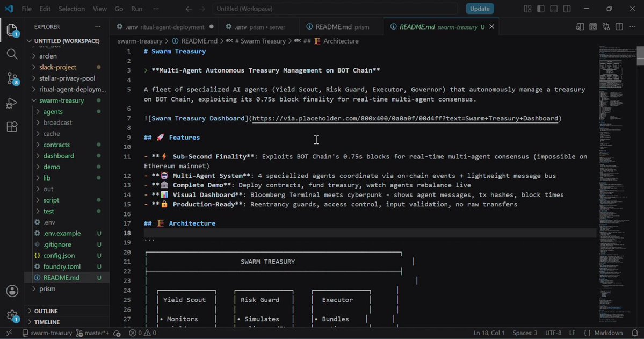Viewport: 644px width, 339px height.
Task: Go back using the navigation arrow
Action: [189, 9]
